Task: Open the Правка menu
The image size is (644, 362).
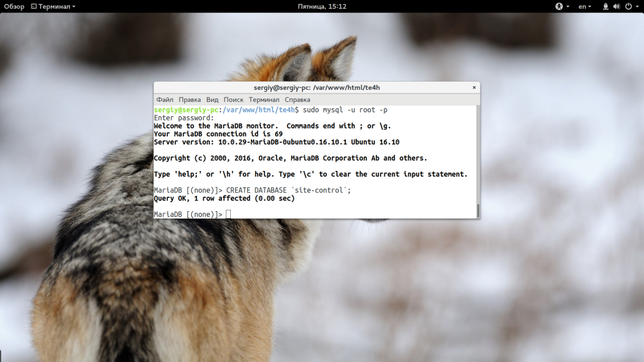Action: point(189,99)
